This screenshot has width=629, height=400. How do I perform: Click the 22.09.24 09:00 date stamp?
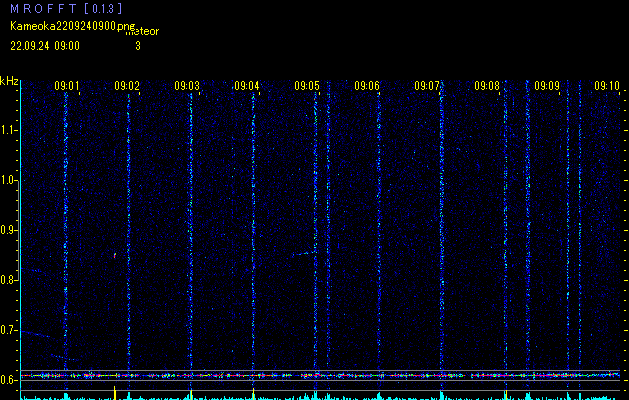45,46
